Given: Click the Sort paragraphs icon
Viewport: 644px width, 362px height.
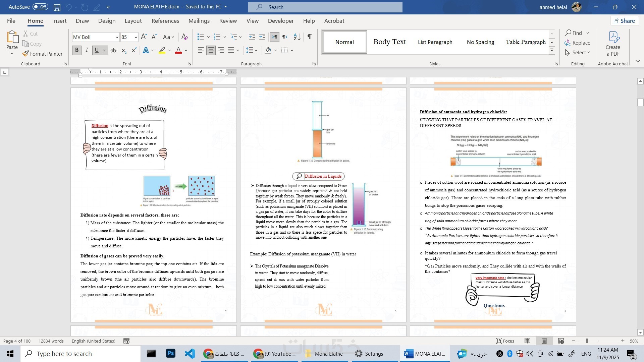Looking at the screenshot, I should pyautogui.click(x=297, y=37).
